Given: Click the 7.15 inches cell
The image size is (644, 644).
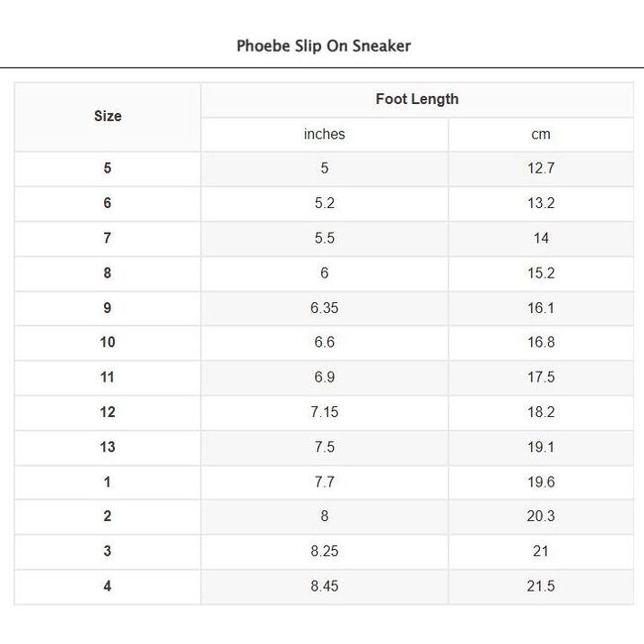Looking at the screenshot, I should (324, 412).
